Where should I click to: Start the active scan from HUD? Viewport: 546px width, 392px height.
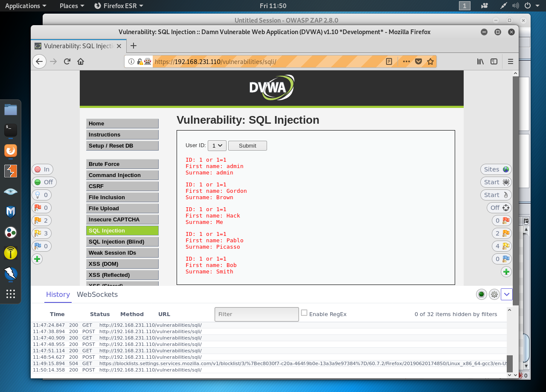[496, 195]
